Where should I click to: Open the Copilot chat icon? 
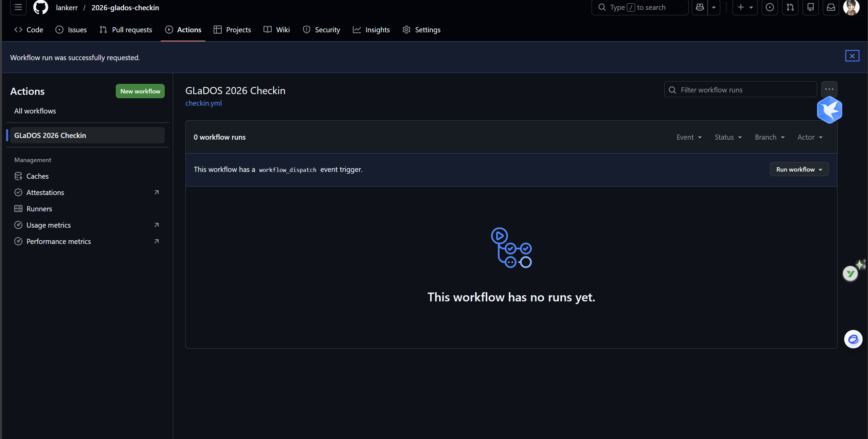(700, 7)
